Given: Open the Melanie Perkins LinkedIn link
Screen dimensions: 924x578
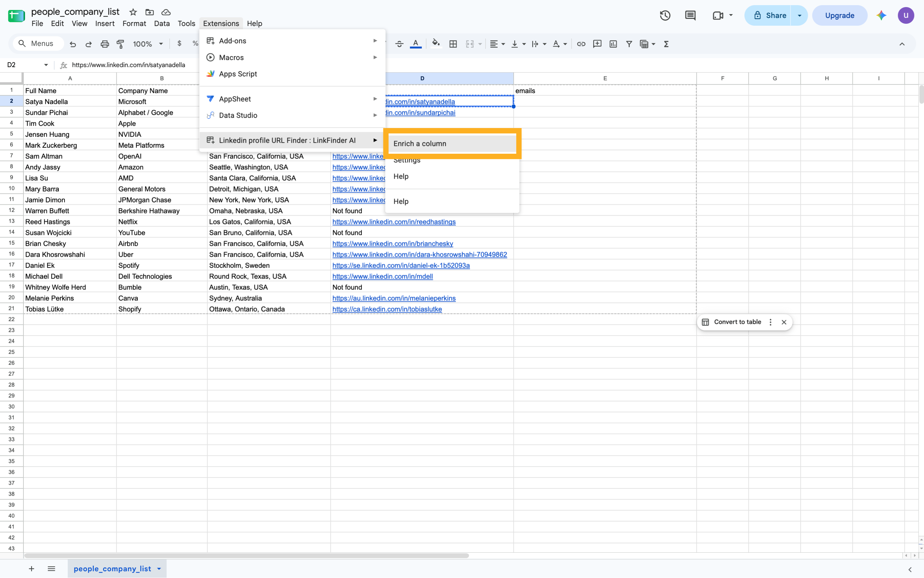Looking at the screenshot, I should point(394,298).
